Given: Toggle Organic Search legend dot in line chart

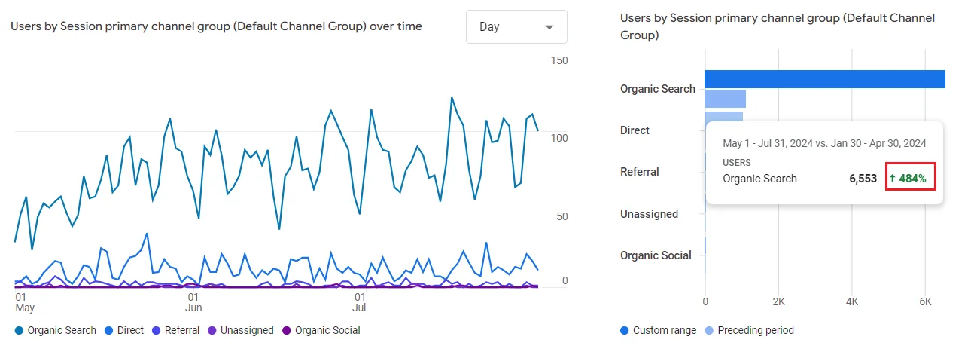Looking at the screenshot, I should (19, 330).
